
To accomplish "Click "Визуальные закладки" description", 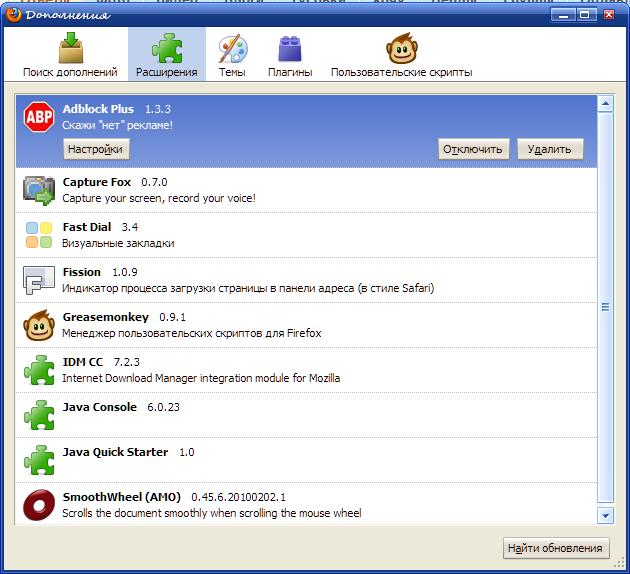I will 118,243.
